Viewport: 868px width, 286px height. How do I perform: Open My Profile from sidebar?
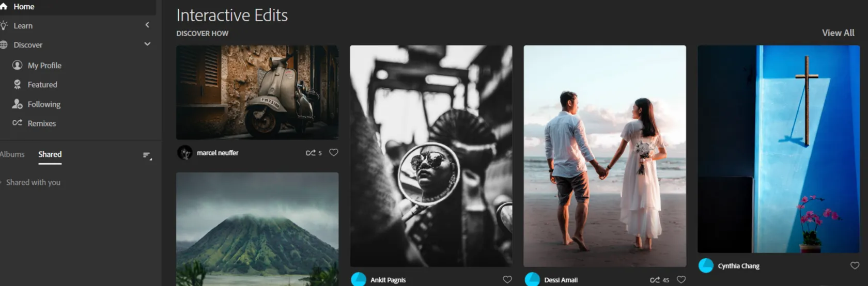tap(44, 66)
